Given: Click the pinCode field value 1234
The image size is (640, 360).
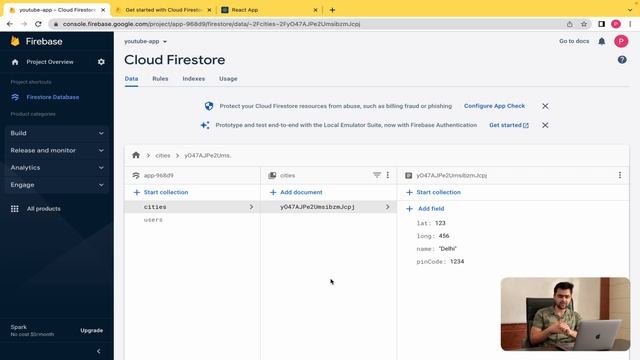Looking at the screenshot, I should (x=457, y=262).
